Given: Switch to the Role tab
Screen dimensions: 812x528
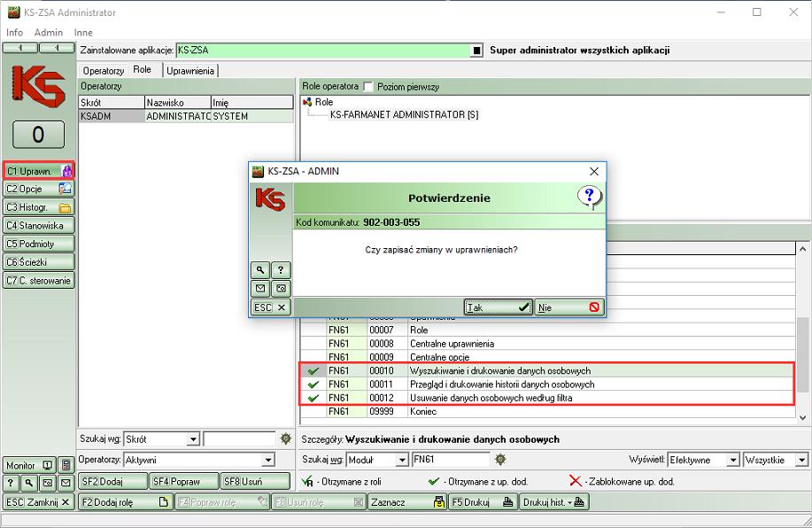Looking at the screenshot, I should coord(143,69).
